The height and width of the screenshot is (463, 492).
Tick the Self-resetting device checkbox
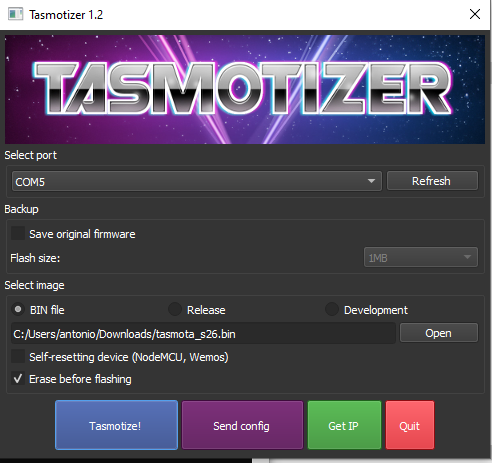pos(18,356)
